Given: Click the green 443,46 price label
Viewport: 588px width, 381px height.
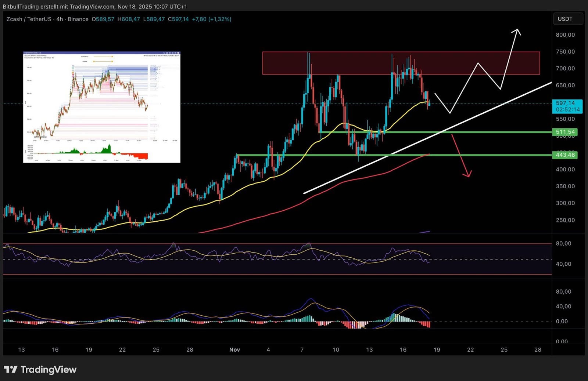Looking at the screenshot, I should coord(565,155).
